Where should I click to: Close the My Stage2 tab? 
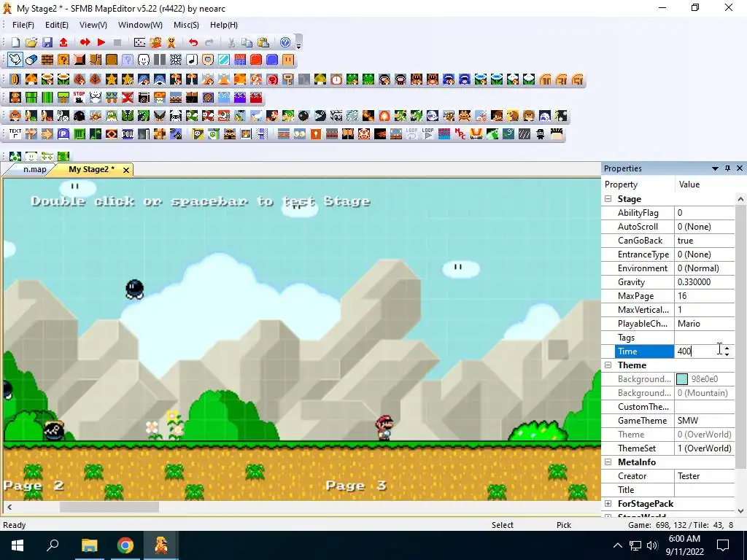point(126,170)
